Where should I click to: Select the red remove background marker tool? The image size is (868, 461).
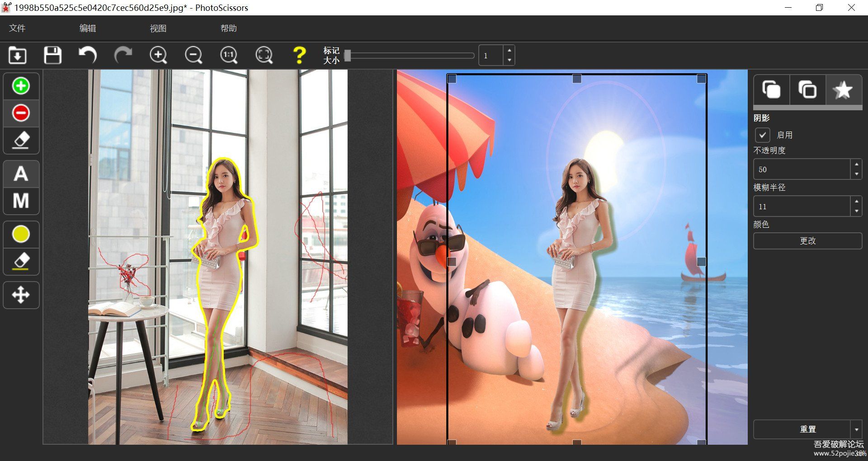coord(21,113)
